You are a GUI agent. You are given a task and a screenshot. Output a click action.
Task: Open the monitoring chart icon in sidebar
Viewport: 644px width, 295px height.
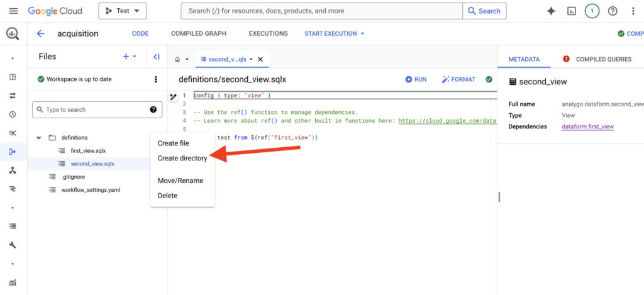click(x=13, y=282)
